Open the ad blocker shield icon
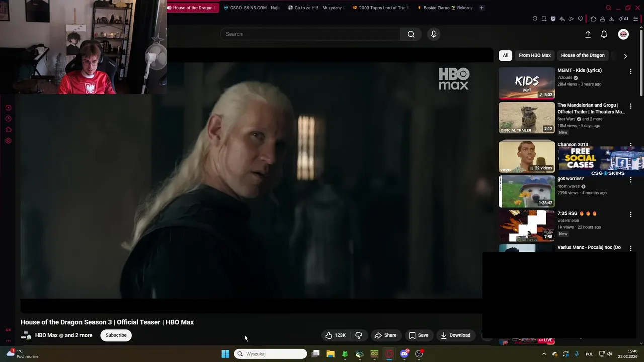The height and width of the screenshot is (362, 644). pos(553,19)
